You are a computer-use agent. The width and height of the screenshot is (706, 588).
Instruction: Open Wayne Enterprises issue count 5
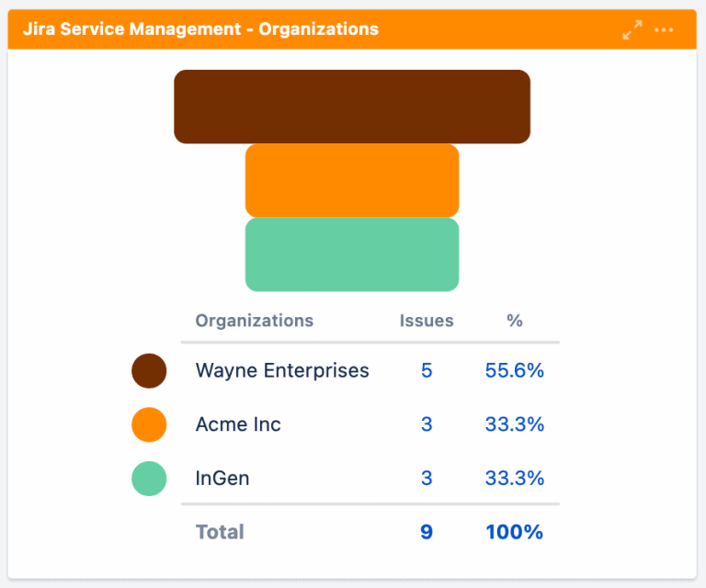(x=427, y=370)
